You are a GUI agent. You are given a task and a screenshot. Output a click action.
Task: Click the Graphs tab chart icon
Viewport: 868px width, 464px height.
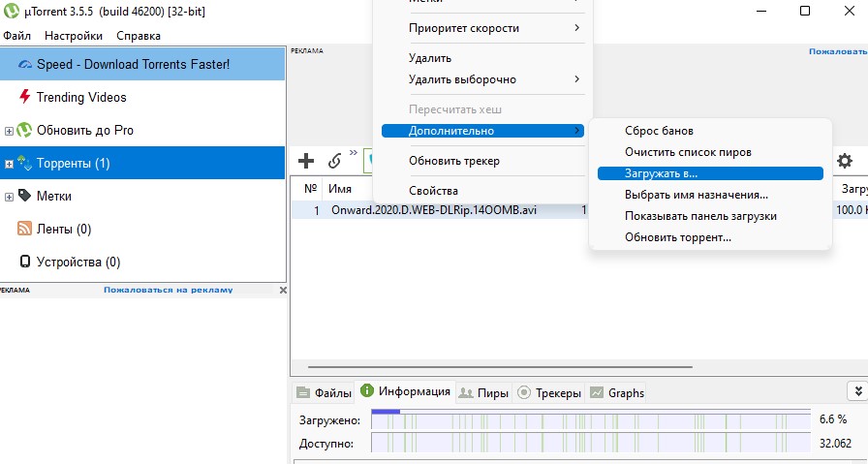[x=596, y=392]
